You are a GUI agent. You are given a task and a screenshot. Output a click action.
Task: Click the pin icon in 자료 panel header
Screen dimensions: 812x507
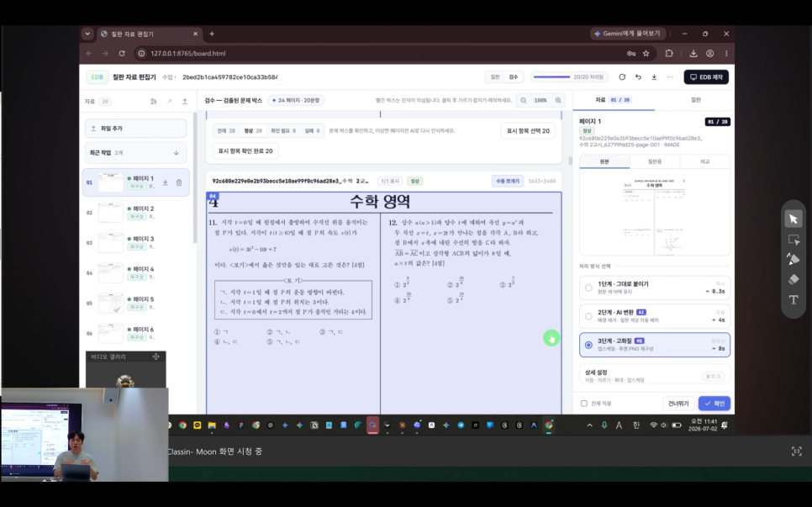(x=169, y=102)
